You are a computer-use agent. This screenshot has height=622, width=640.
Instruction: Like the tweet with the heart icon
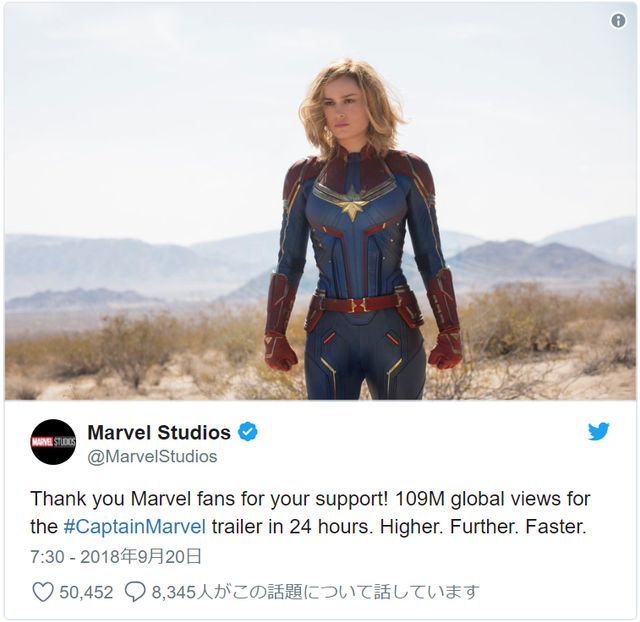43,592
